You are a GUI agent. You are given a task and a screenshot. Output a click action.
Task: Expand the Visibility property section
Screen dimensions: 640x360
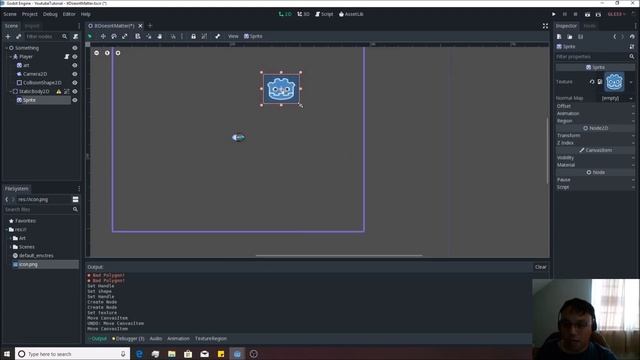tap(596, 158)
